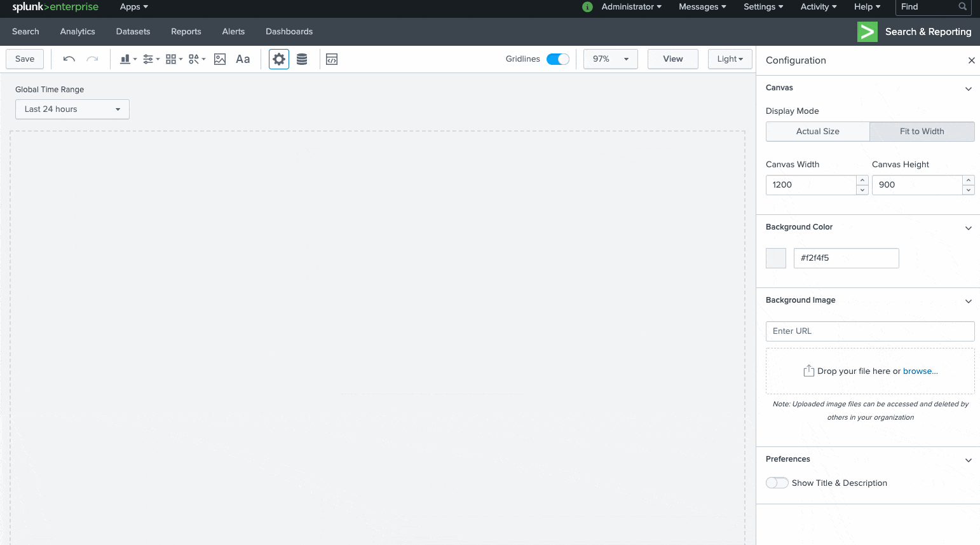Open the Activity menu
Viewport: 980px width, 545px height.
click(x=819, y=7)
